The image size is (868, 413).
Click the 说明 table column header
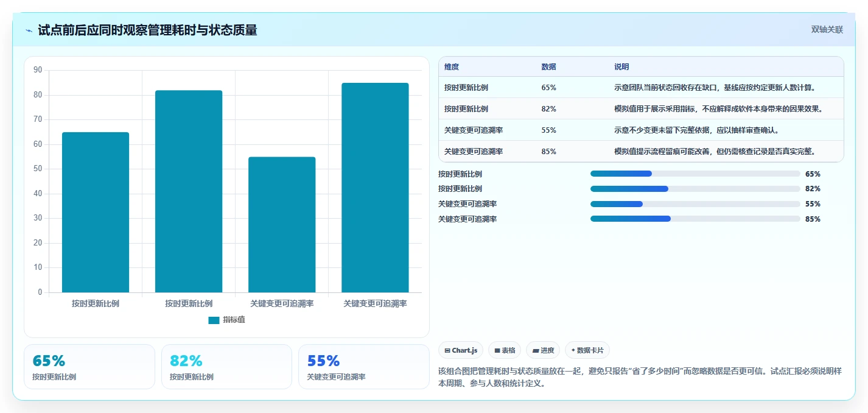[621, 67]
